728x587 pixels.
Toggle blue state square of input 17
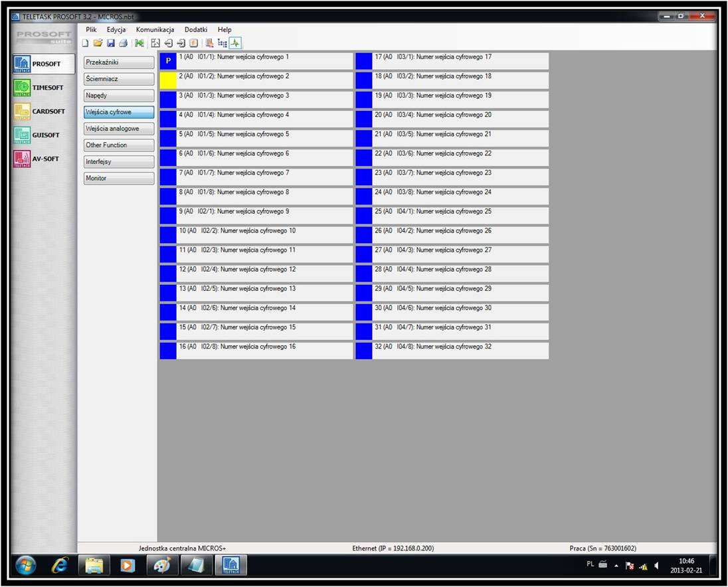[364, 61]
